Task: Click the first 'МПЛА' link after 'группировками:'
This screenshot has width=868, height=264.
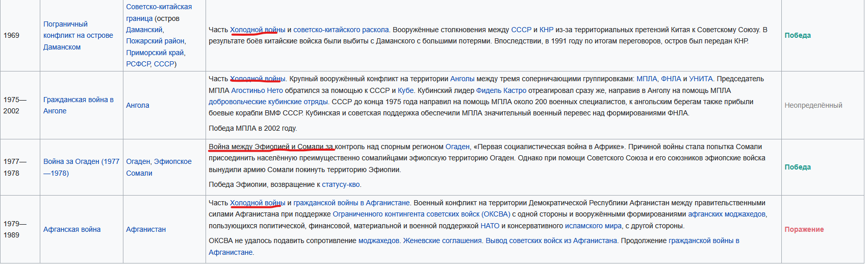Action: (x=647, y=79)
